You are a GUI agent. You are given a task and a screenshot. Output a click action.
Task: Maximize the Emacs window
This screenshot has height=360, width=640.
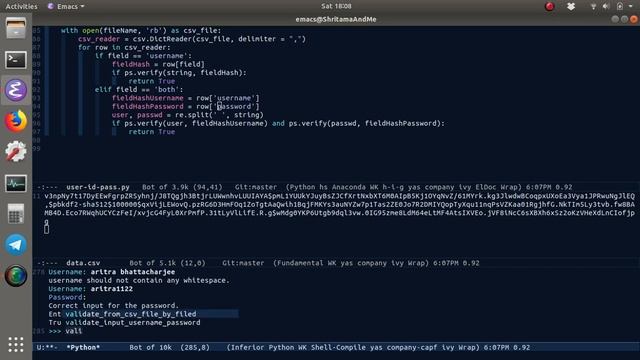coord(624,19)
